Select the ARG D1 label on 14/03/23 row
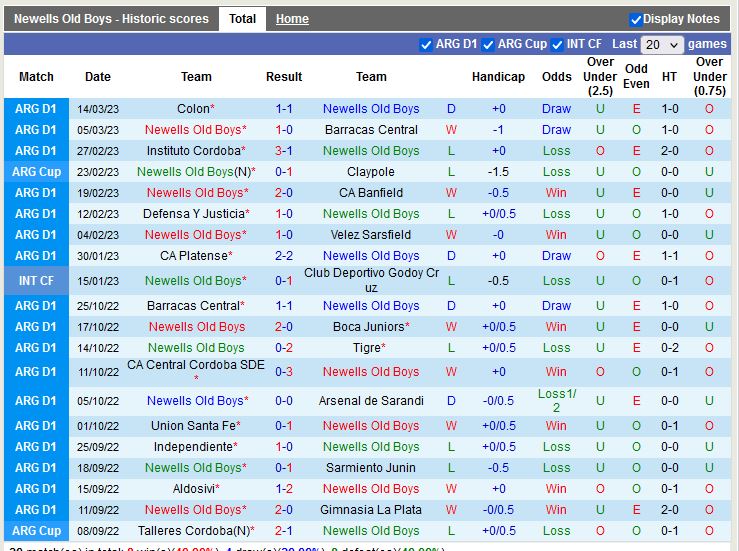The width and height of the screenshot is (739, 551). tap(36, 109)
